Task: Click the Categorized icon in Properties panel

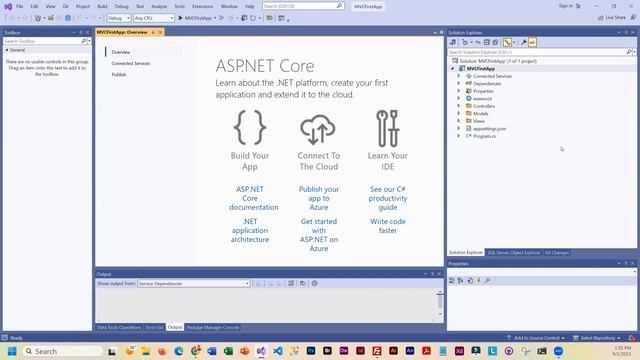Action: [x=452, y=280]
